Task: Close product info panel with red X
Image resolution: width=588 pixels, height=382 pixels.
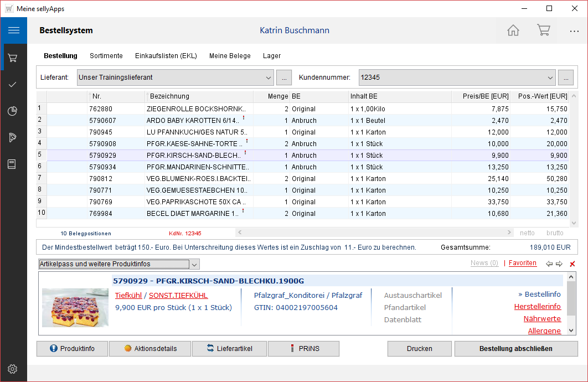Action: click(x=572, y=264)
